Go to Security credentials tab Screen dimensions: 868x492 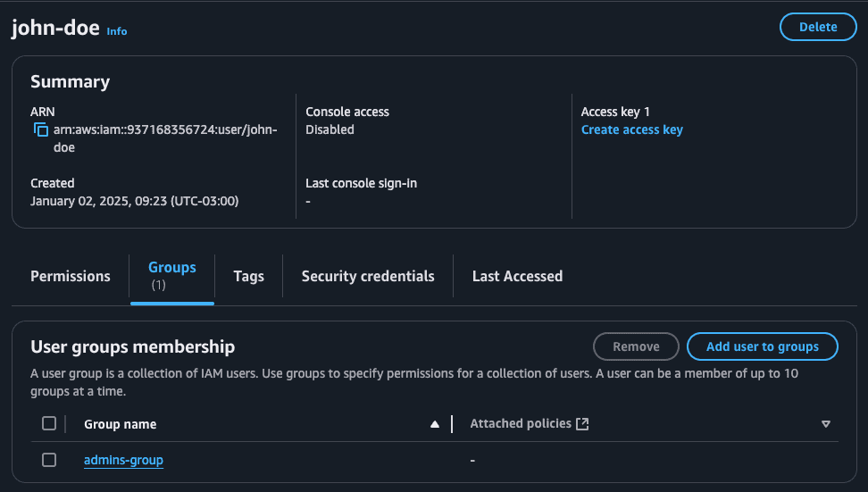(368, 276)
